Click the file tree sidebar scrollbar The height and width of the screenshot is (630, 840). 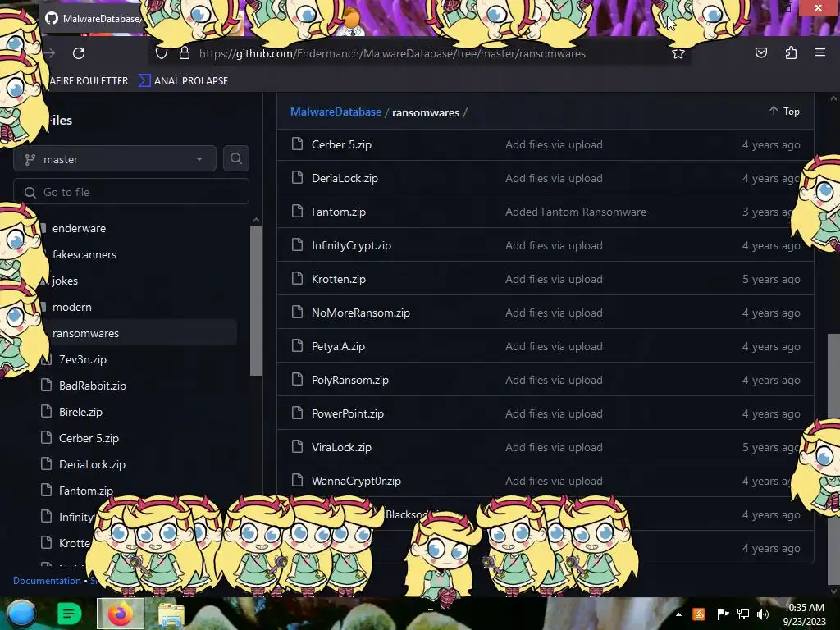[256, 300]
